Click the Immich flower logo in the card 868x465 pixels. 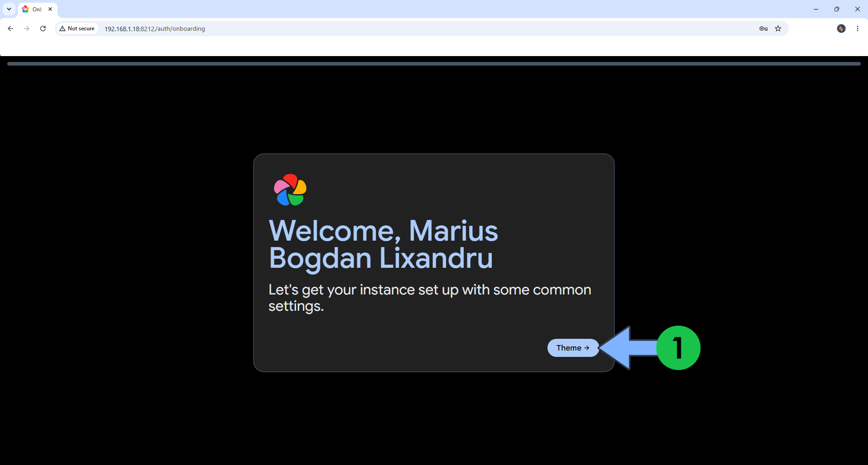[x=290, y=190]
